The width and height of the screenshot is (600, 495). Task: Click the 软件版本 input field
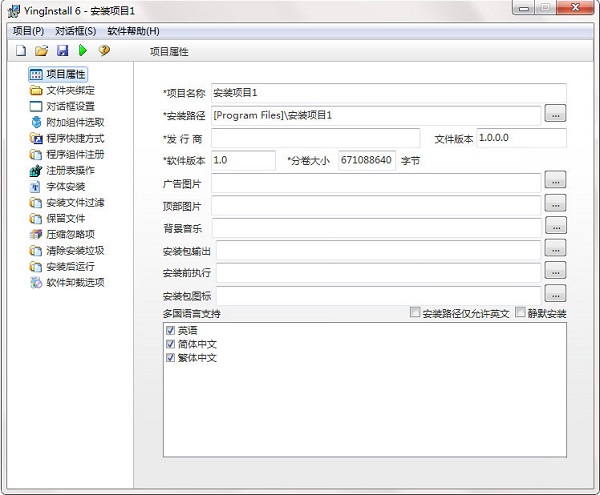243,160
